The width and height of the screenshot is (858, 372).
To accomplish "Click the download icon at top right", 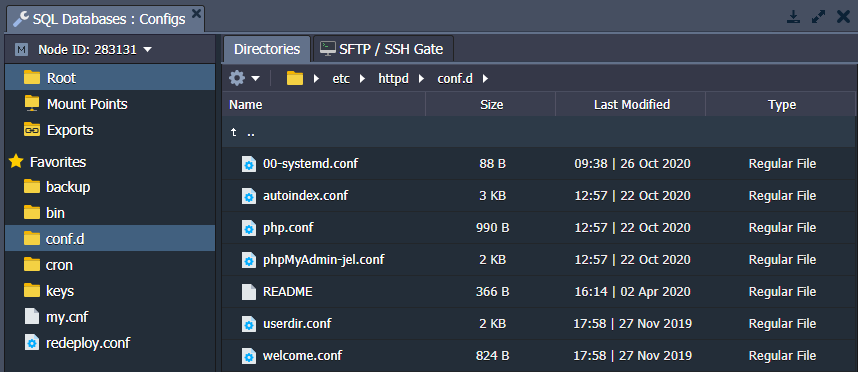I will pyautogui.click(x=793, y=17).
